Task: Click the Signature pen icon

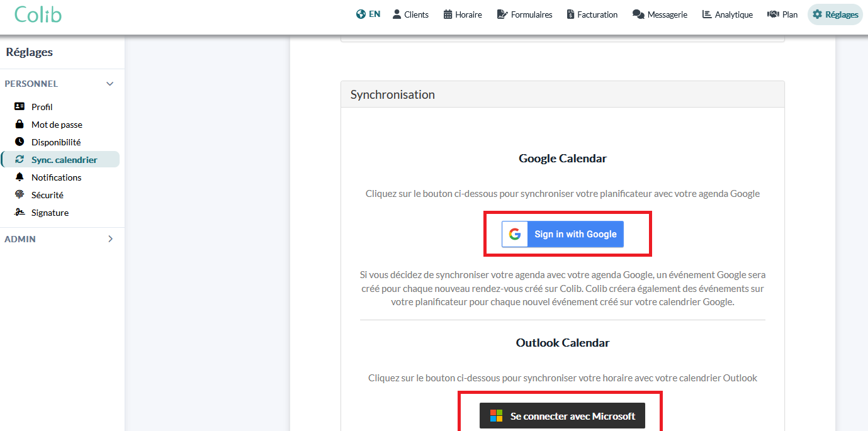Action: 20,212
